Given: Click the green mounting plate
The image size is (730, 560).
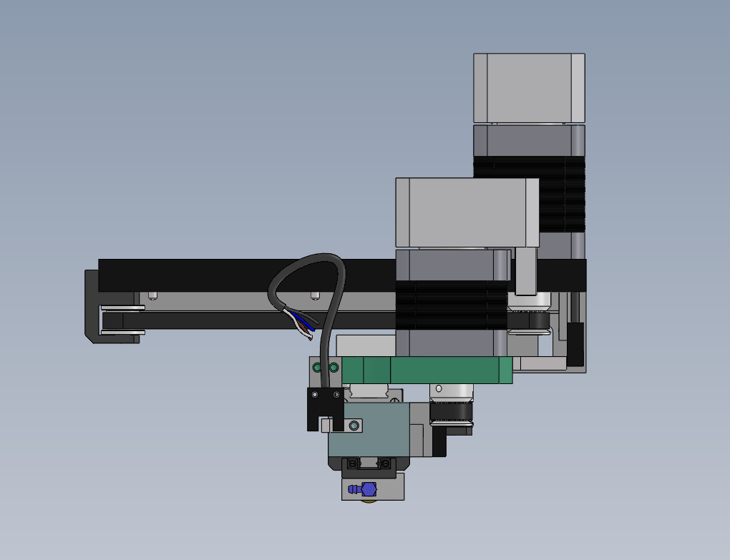Looking at the screenshot, I should (x=427, y=370).
